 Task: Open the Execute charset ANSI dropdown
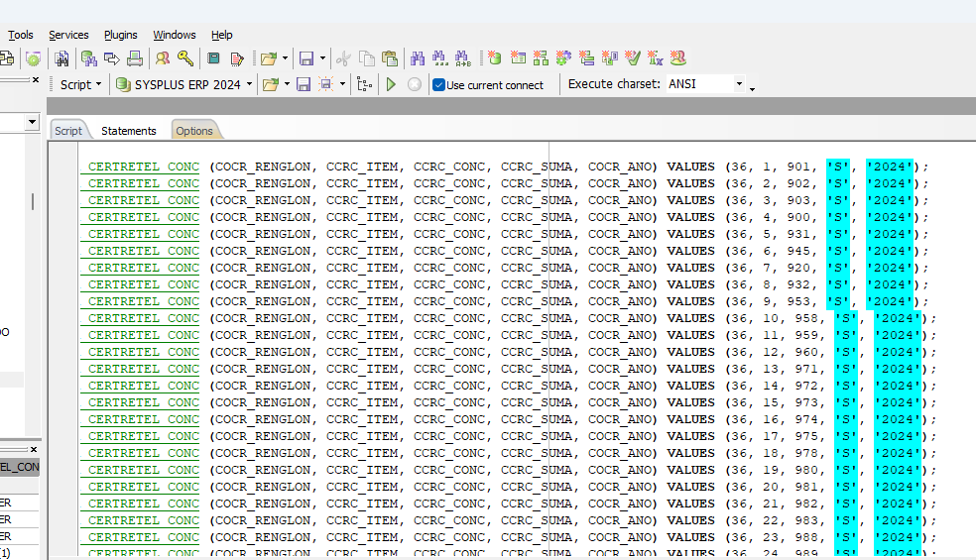(739, 84)
